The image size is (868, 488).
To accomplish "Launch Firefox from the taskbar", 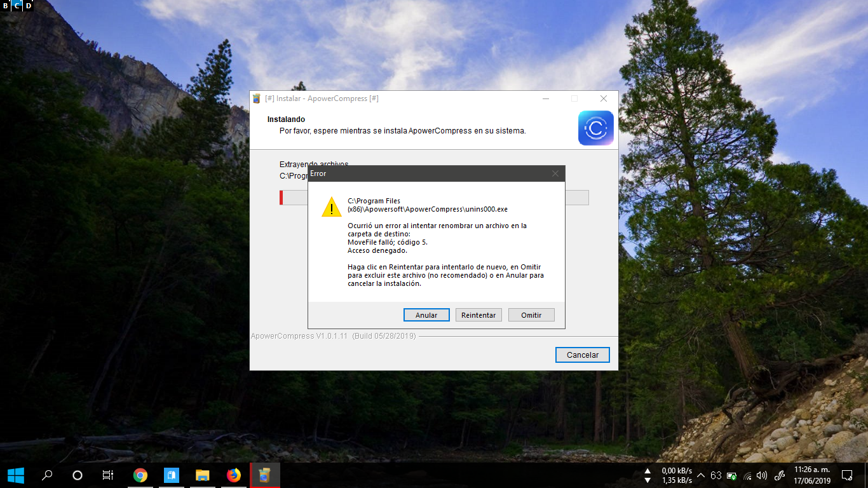I will (x=234, y=475).
